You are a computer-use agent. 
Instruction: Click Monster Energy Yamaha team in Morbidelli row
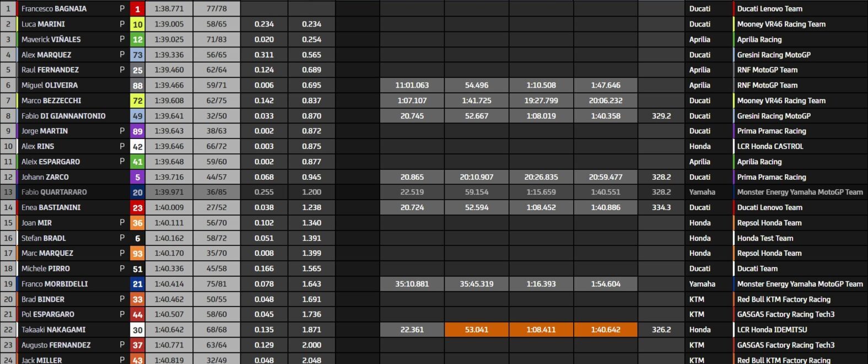tap(800, 285)
